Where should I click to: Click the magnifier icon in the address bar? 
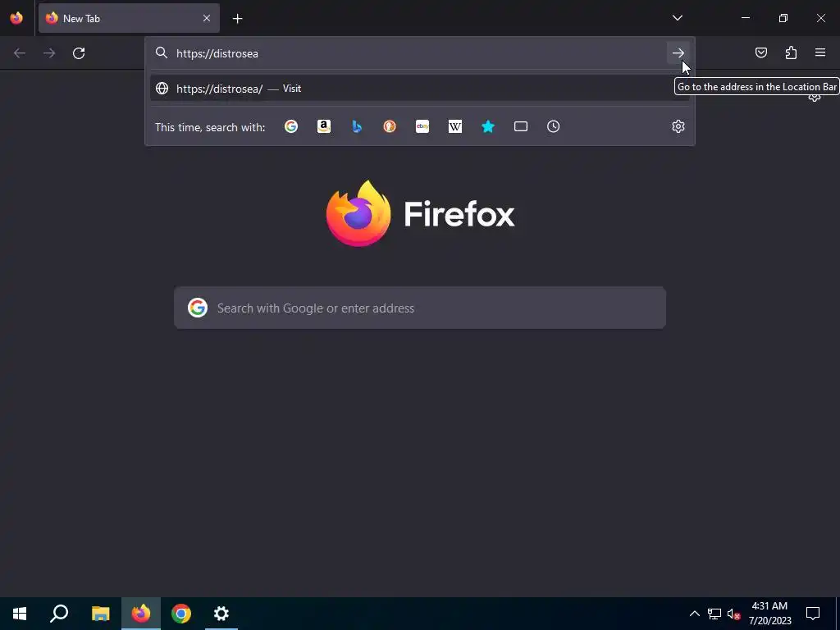click(162, 52)
